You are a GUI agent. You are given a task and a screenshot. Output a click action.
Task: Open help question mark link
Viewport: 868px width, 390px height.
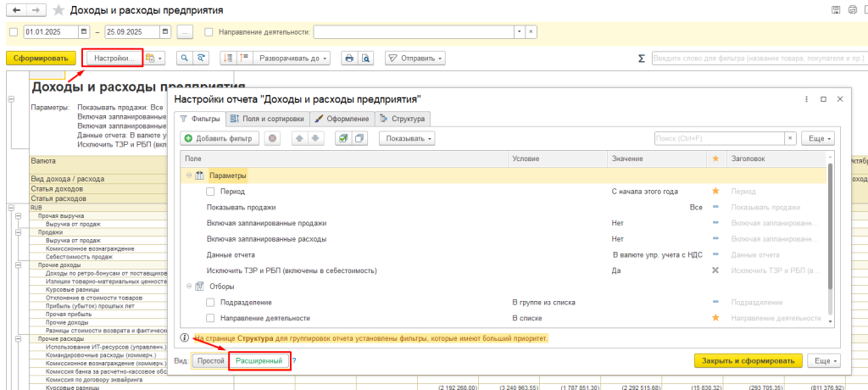[294, 360]
